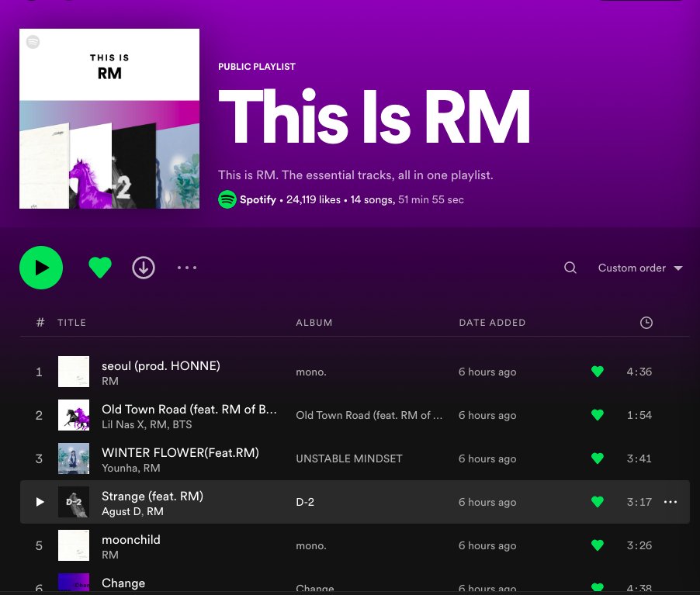Select the seoul (prod. HONNE) track title
Image resolution: width=700 pixels, height=595 pixels.
[x=161, y=365]
